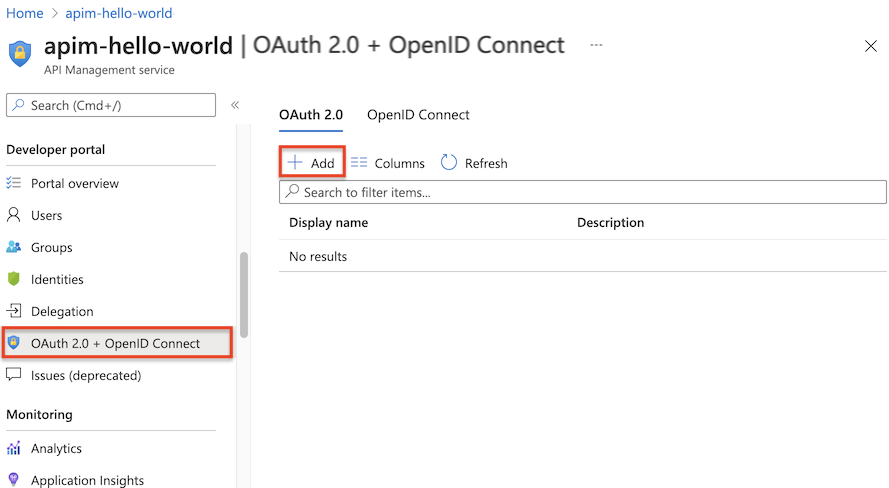
Task: Refresh the OAuth services list
Action: pyautogui.click(x=474, y=163)
